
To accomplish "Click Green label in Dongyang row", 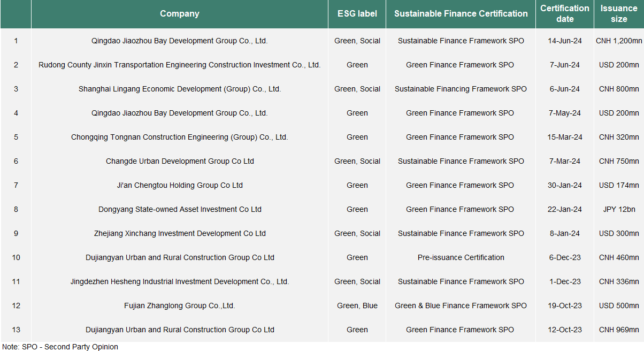I will (x=357, y=209).
